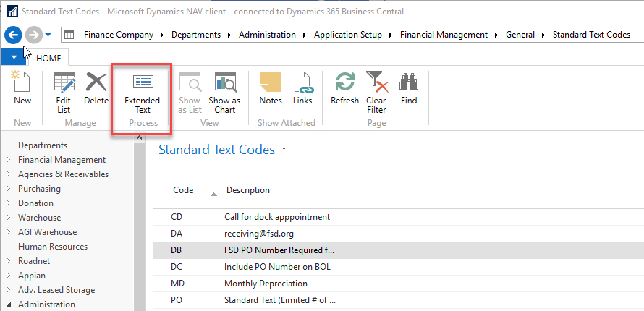
Task: Click the Delete X icon
Action: (96, 81)
